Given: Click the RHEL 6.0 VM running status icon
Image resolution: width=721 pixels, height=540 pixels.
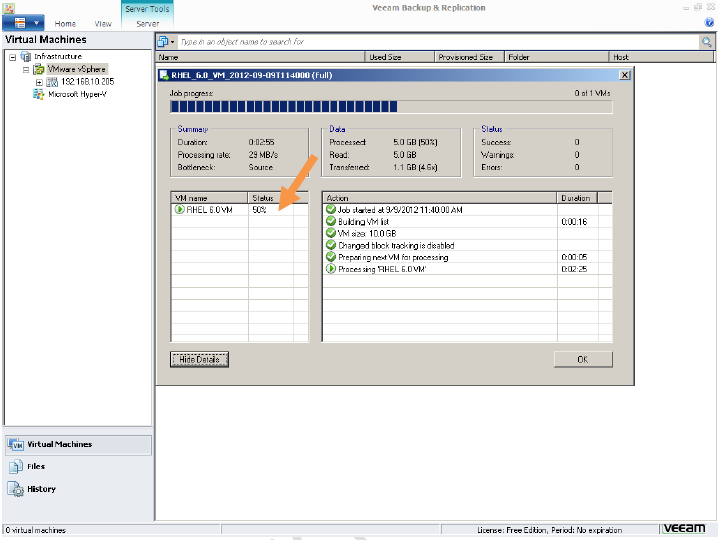Looking at the screenshot, I should (179, 210).
